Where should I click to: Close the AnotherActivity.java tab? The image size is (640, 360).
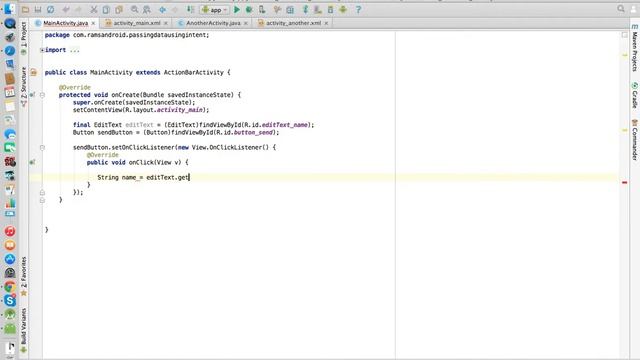[x=246, y=23]
